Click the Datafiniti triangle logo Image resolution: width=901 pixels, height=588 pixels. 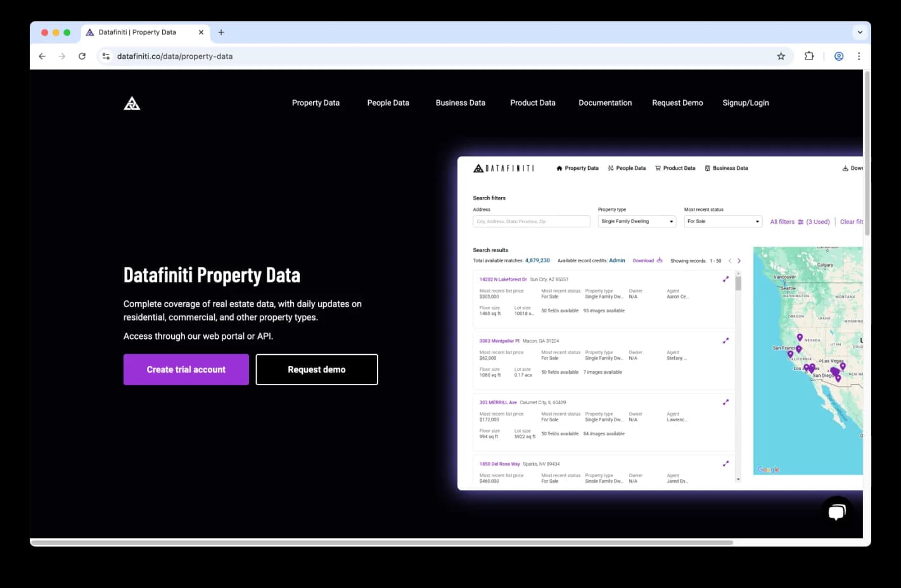(132, 103)
